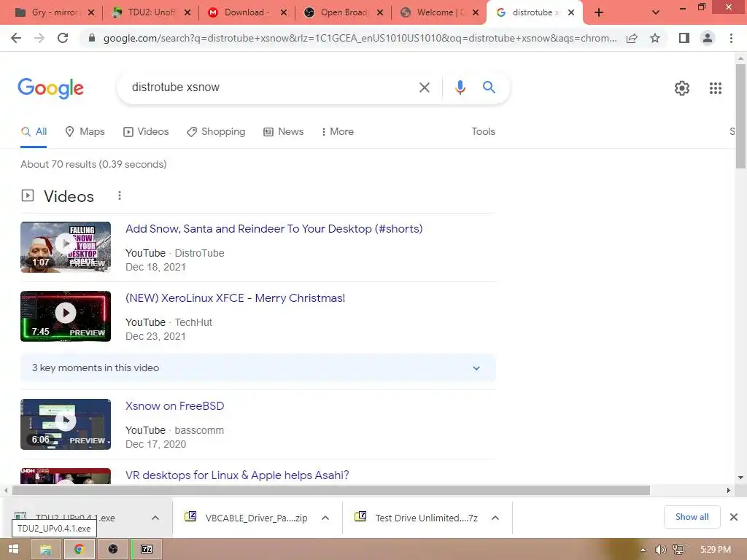
Task: Close the 'Gry - mirror' tab
Action: (x=91, y=12)
